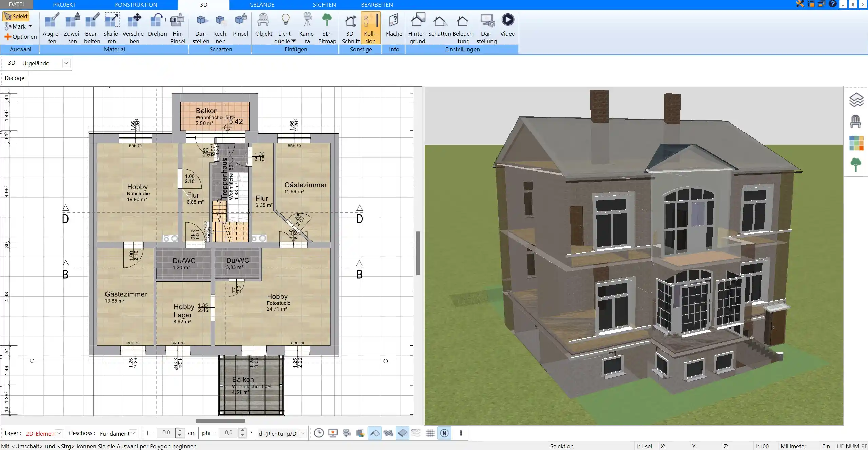Insert a Kamera
Screen dimensions: 868x450
pos(307,28)
